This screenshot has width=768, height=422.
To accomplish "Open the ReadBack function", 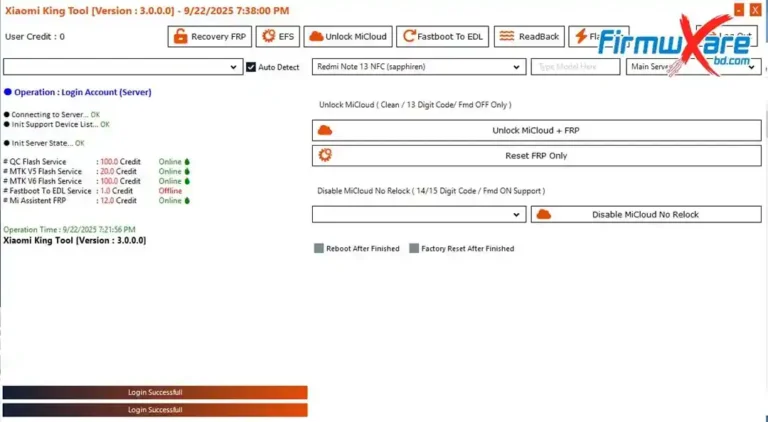I will pyautogui.click(x=529, y=36).
